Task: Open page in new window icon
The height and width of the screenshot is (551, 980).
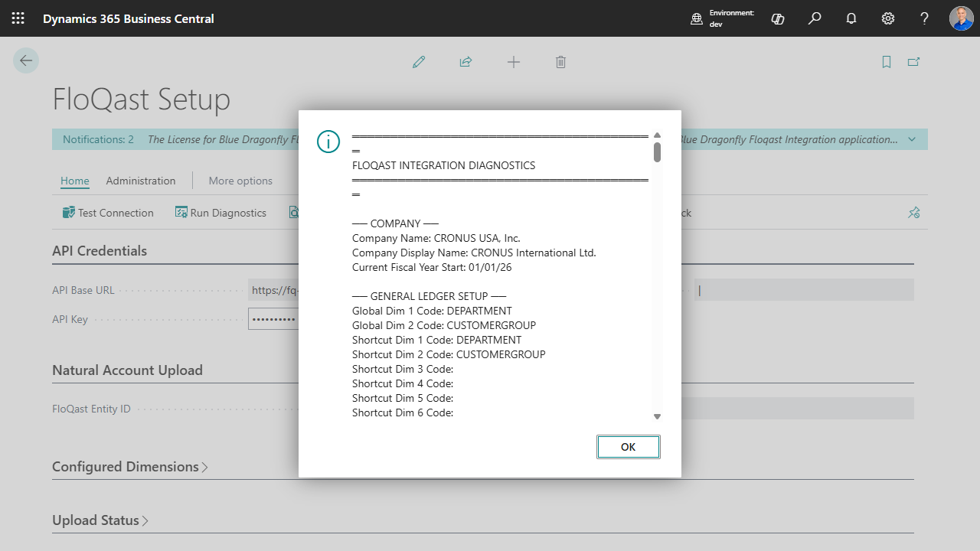Action: [913, 62]
